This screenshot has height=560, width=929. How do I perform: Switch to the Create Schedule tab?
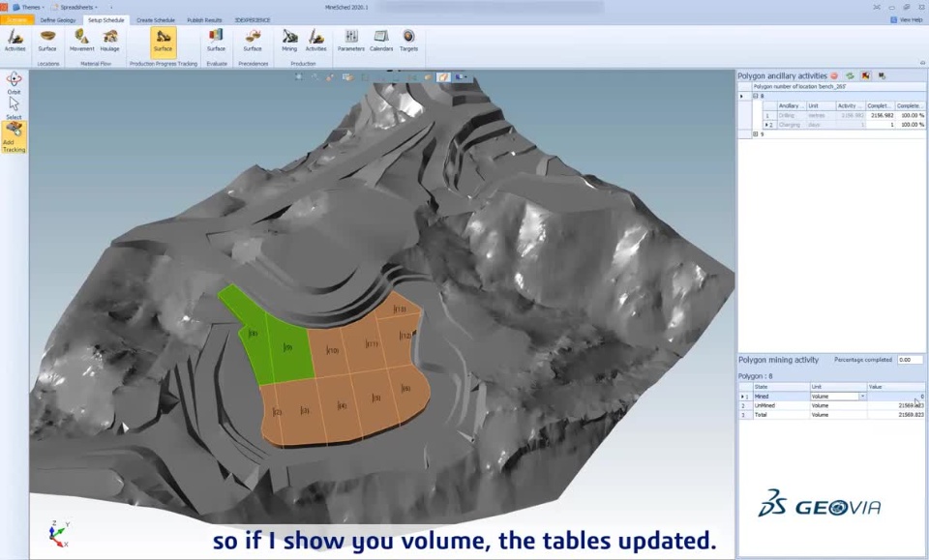(x=155, y=20)
